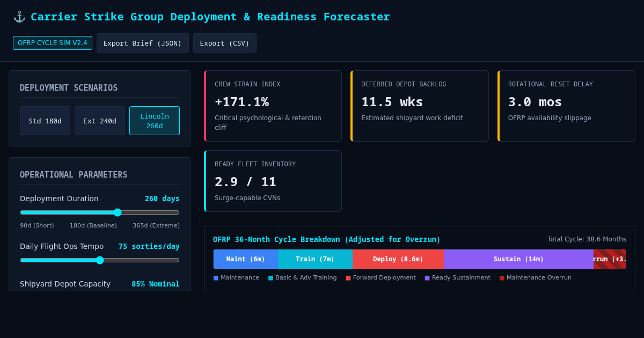644x338 pixels.
Task: Select the Std 180d scenario
Action: (45, 121)
